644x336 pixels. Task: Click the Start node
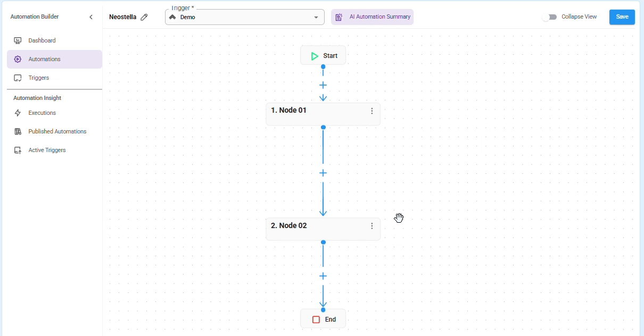tap(323, 56)
